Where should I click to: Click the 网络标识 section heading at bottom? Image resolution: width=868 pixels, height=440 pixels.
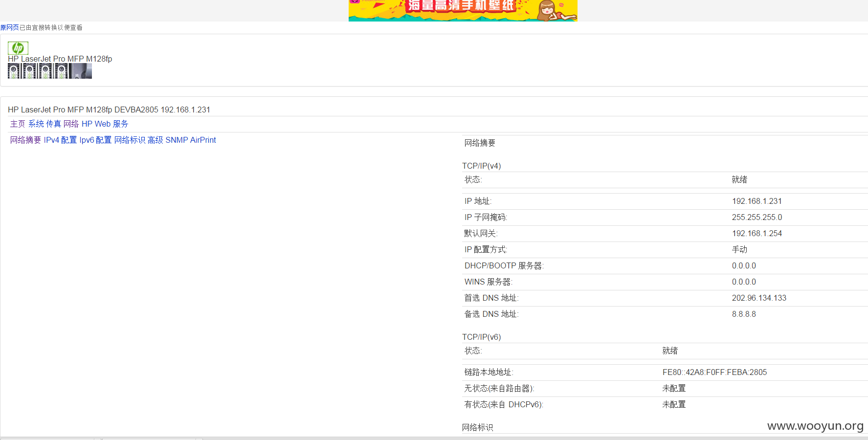[478, 428]
